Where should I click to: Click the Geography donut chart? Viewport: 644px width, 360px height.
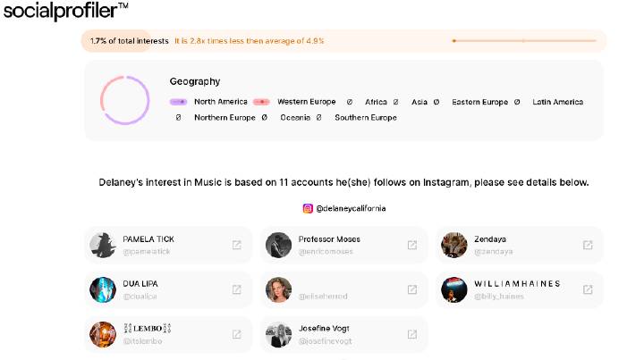(125, 100)
